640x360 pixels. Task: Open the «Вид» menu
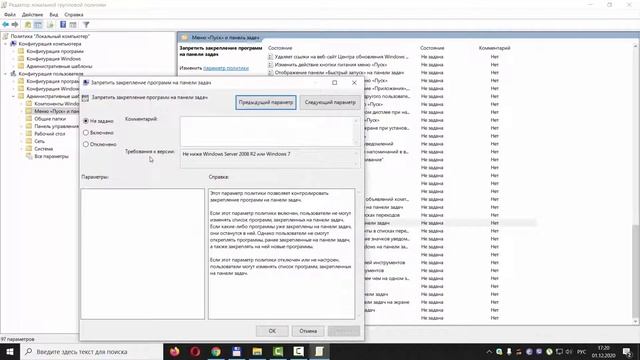pos(54,14)
